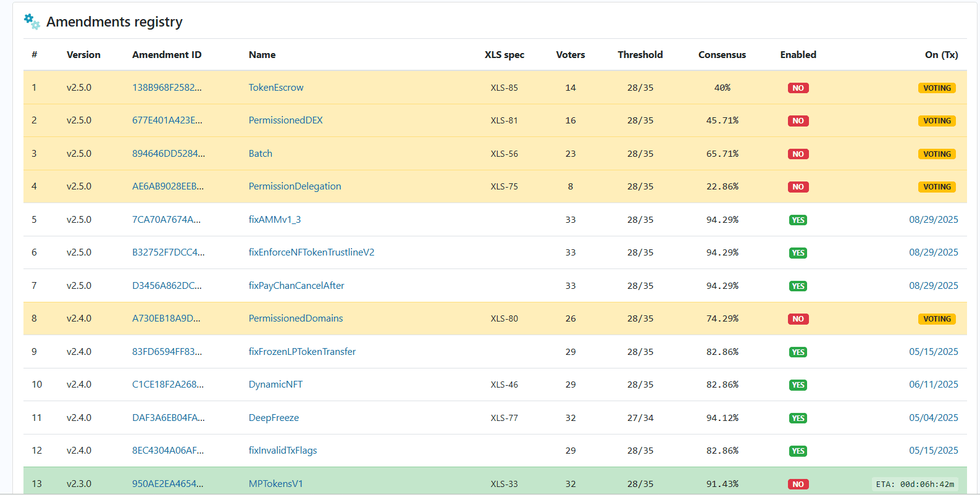Click the Voters column header
The width and height of the screenshot is (980, 495).
[x=570, y=55]
